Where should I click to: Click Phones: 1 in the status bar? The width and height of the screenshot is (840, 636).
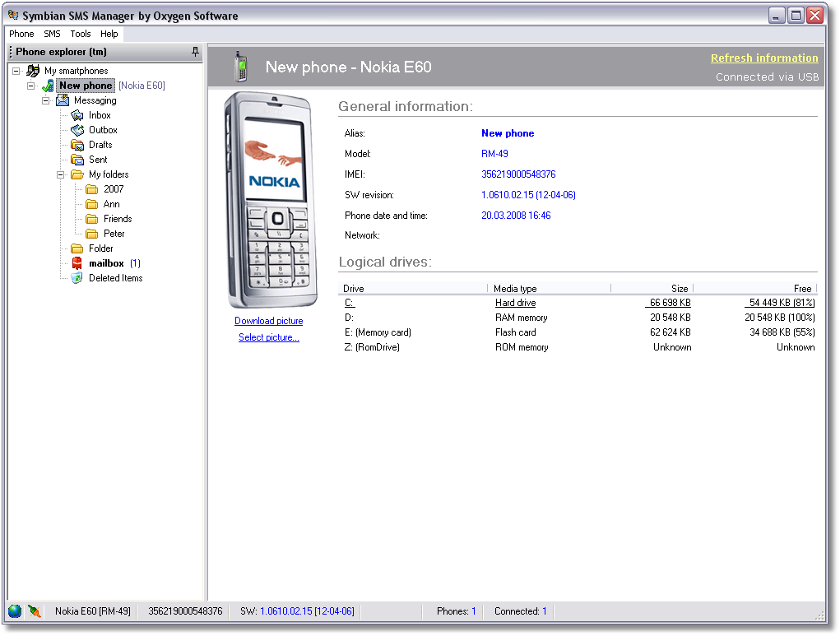(456, 610)
